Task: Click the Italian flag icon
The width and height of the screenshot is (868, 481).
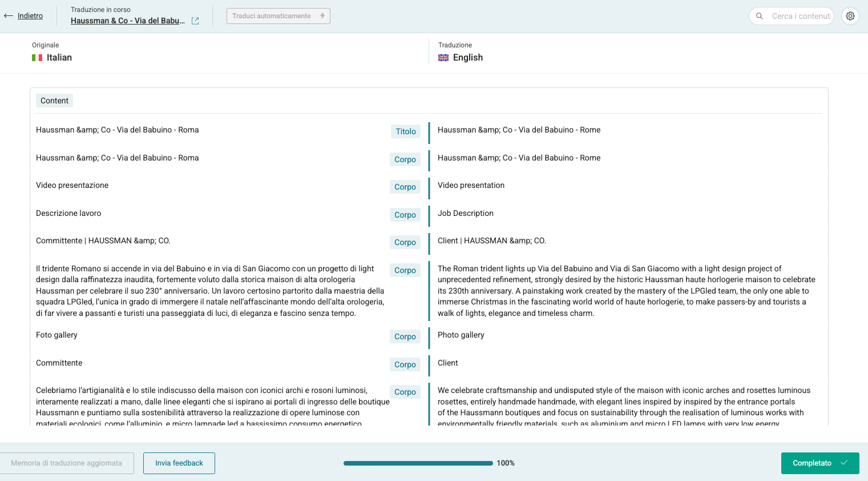Action: tap(37, 58)
